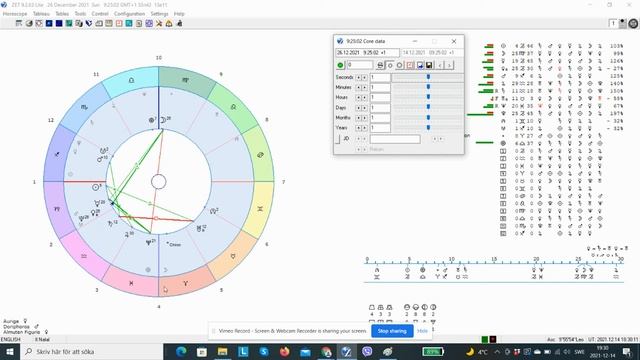Adjust the Years slider

click(x=428, y=127)
